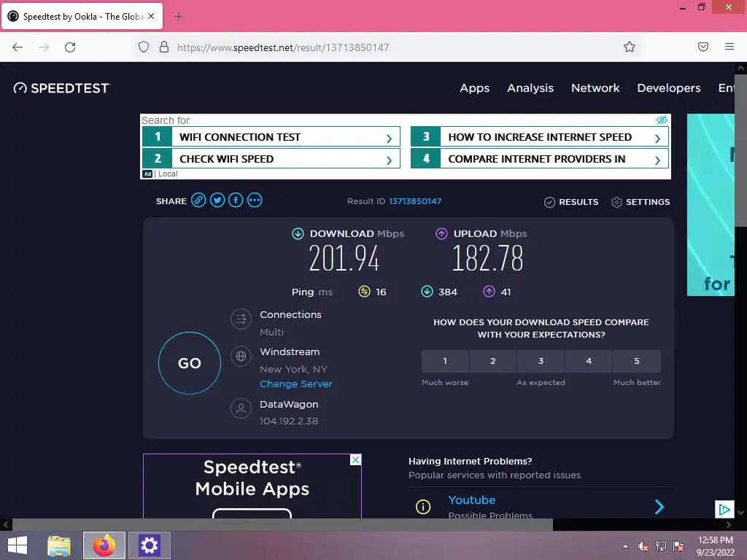
Task: Click the Connections mode icon
Action: coord(241,319)
